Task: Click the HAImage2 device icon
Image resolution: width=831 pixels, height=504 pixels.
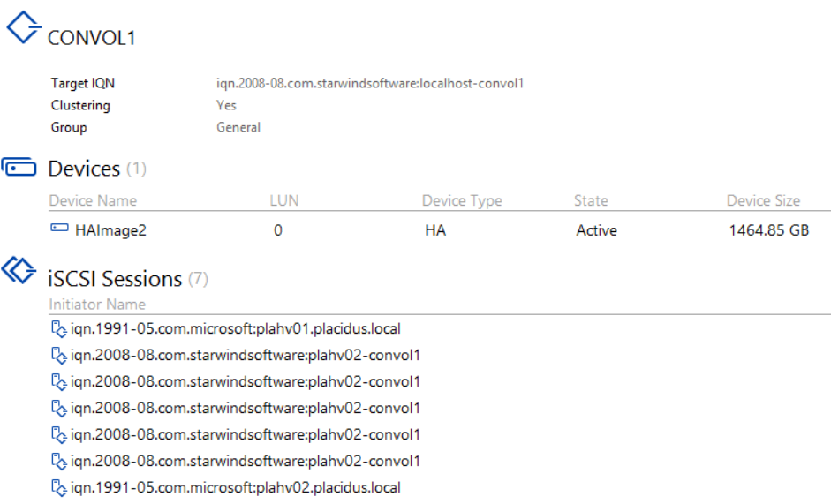Action: pos(59,228)
